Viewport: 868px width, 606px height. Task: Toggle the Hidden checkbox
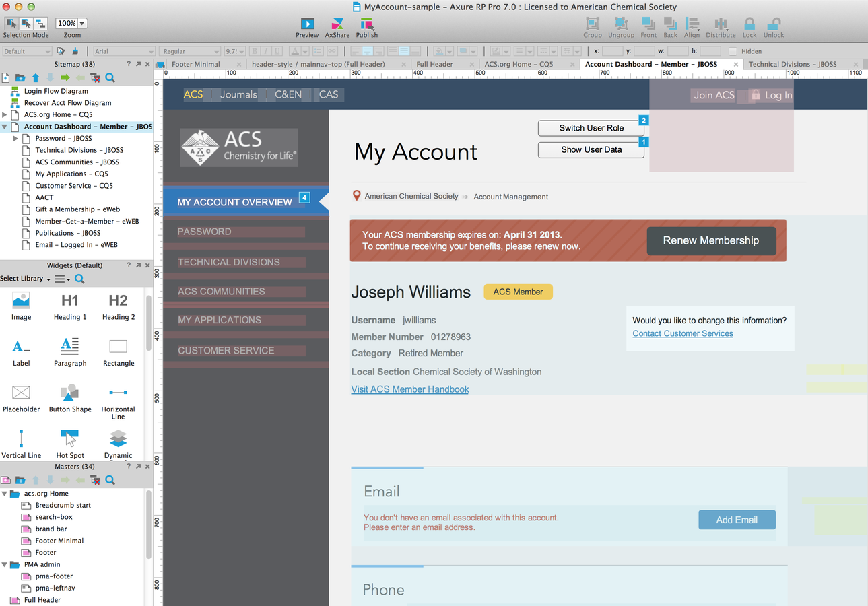[x=733, y=51]
